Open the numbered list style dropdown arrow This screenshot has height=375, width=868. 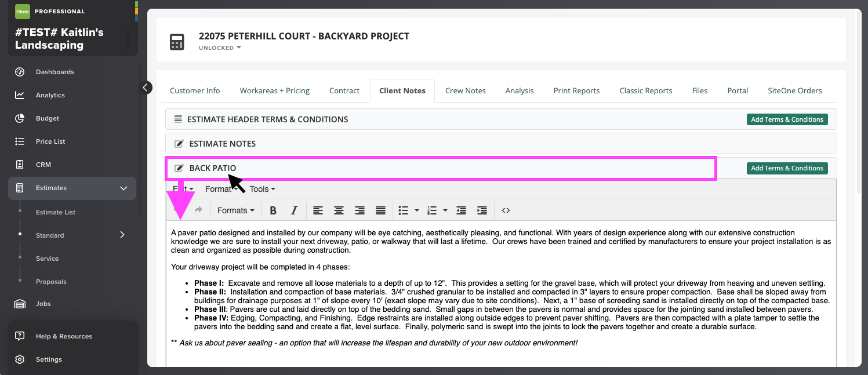point(445,210)
